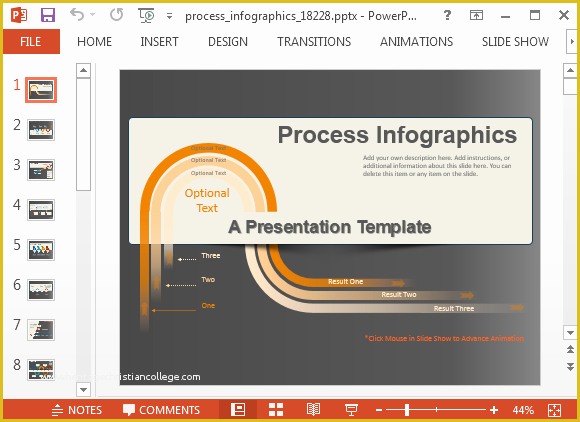The height and width of the screenshot is (422, 580).
Task: Open the FILE tab
Action: point(31,41)
